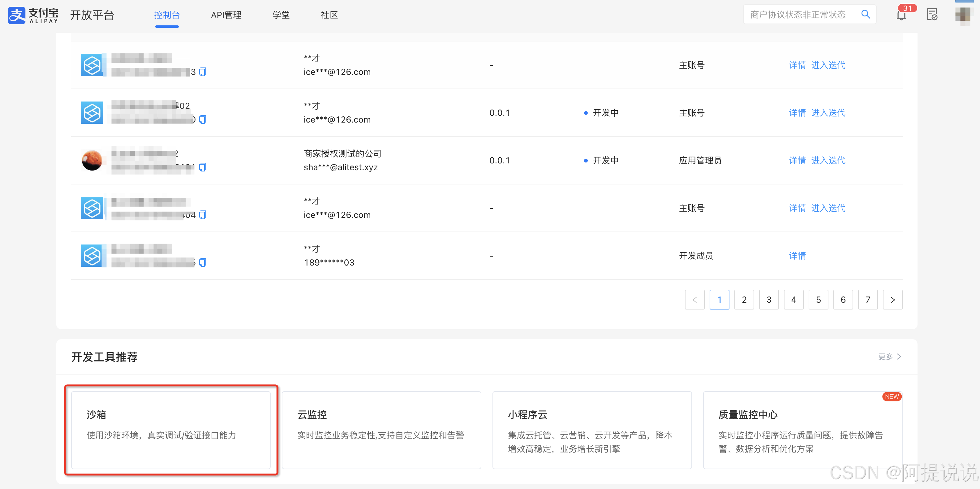Copy the app ID of the 商家授权测试的公司 row
Image resolution: width=980 pixels, height=489 pixels.
(x=203, y=167)
